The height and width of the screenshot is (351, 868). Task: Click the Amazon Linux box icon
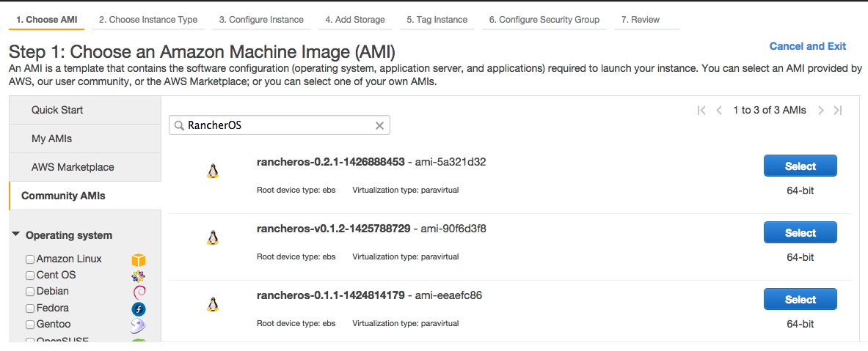point(139,259)
